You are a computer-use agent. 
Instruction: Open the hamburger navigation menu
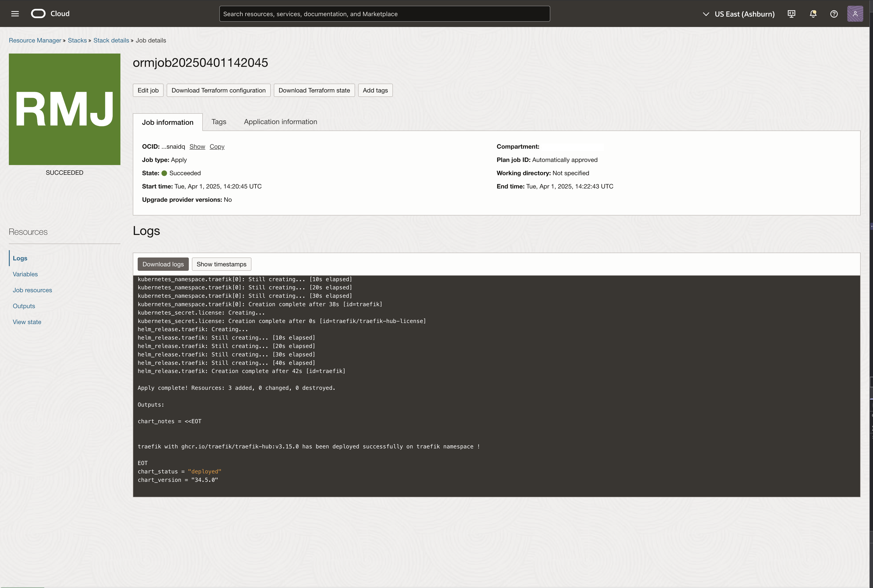click(15, 14)
